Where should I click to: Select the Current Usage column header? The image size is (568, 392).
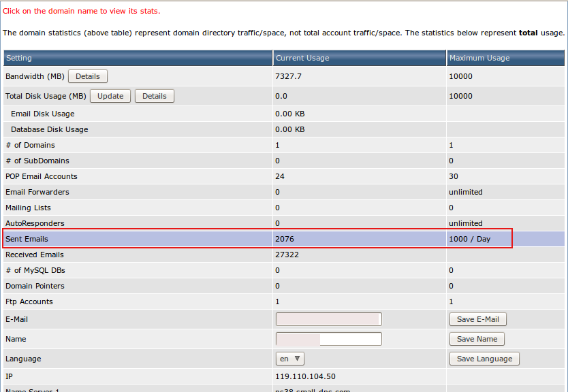[302, 58]
